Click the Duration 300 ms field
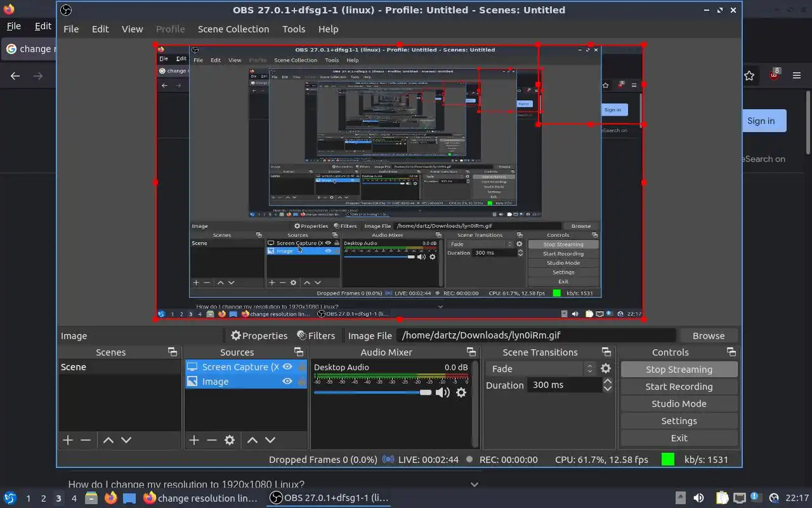 pyautogui.click(x=564, y=385)
